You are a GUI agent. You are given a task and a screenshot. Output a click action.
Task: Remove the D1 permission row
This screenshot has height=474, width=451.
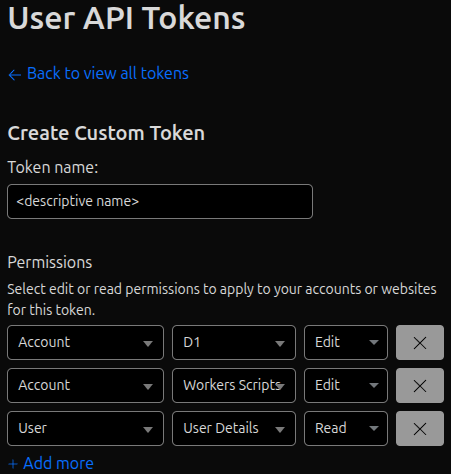[420, 342]
